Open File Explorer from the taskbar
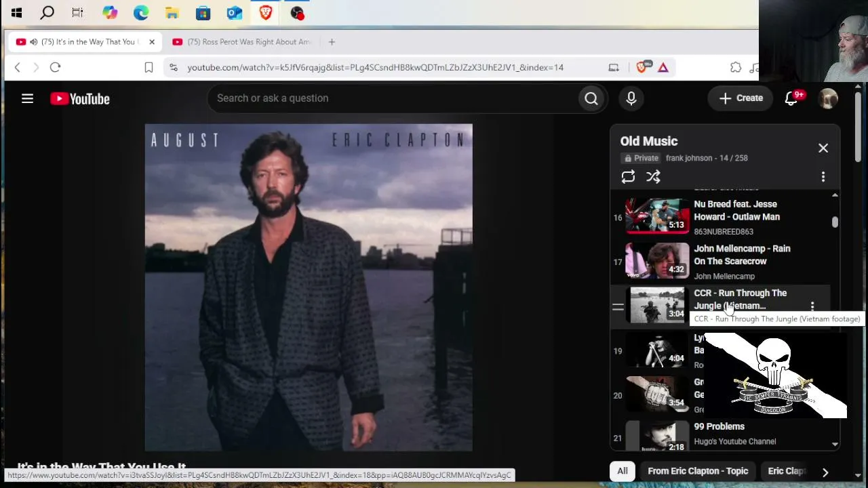The width and height of the screenshot is (868, 488). point(172,12)
